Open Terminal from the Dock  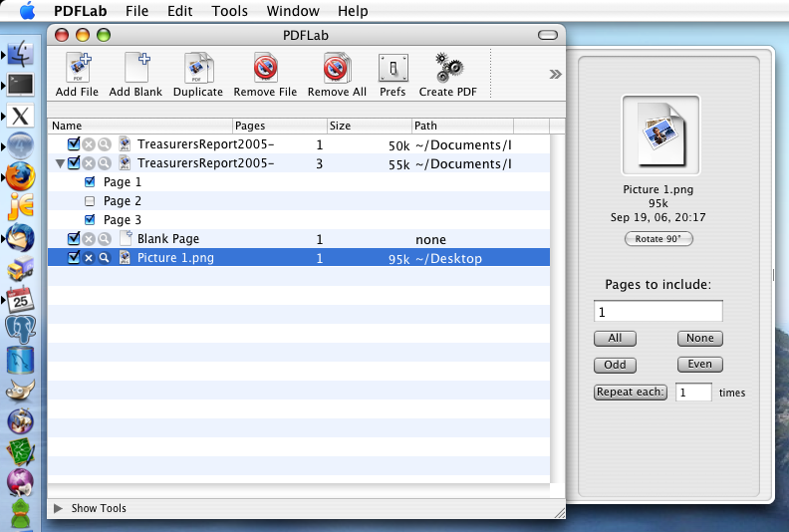click(x=20, y=85)
